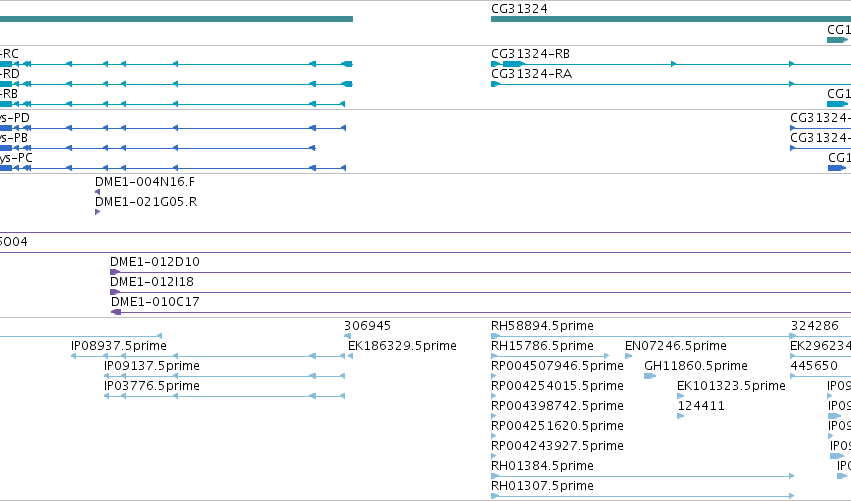Image resolution: width=851 pixels, height=501 pixels.
Task: Select the GH11860.5prime EST glyph
Action: pos(650,376)
